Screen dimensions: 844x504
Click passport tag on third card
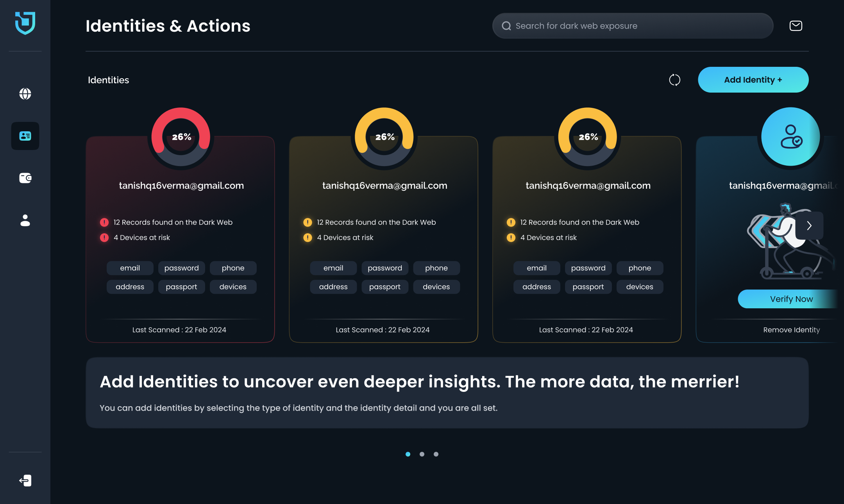[x=588, y=287]
